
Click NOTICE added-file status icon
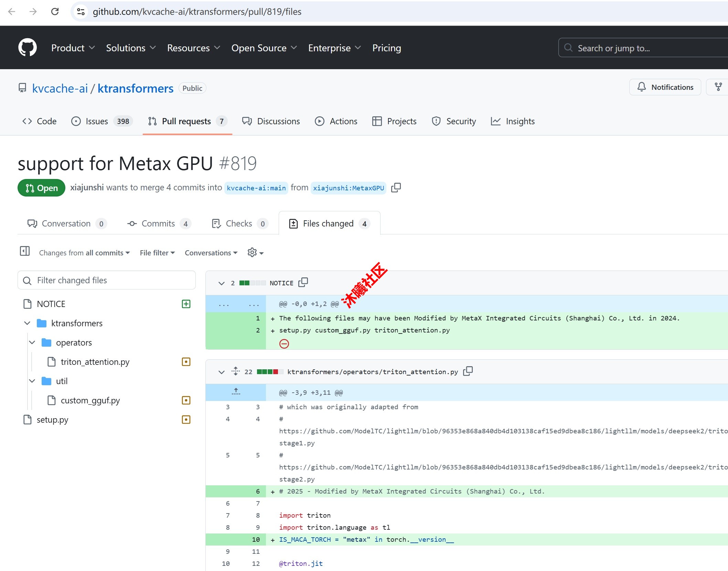(186, 304)
